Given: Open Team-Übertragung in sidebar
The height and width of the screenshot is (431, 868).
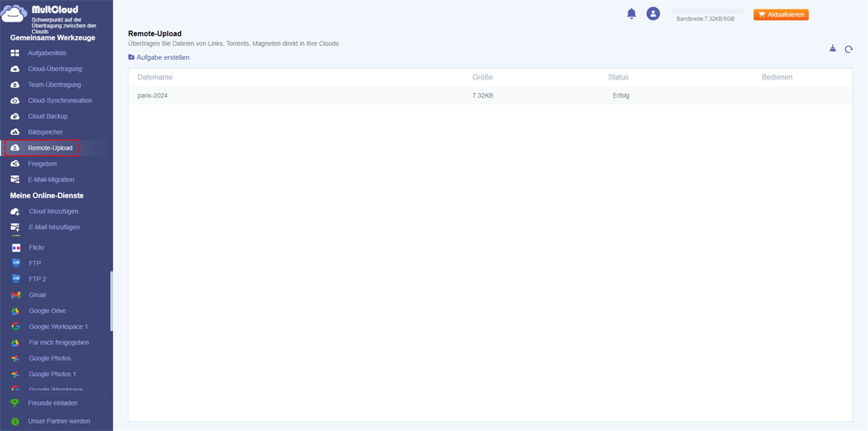Looking at the screenshot, I should 54,85.
